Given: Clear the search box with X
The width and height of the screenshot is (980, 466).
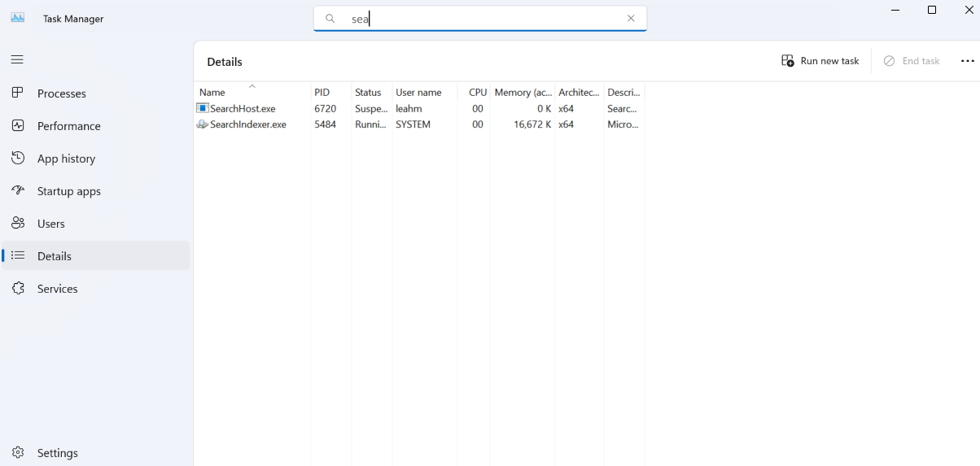Looking at the screenshot, I should 631,19.
